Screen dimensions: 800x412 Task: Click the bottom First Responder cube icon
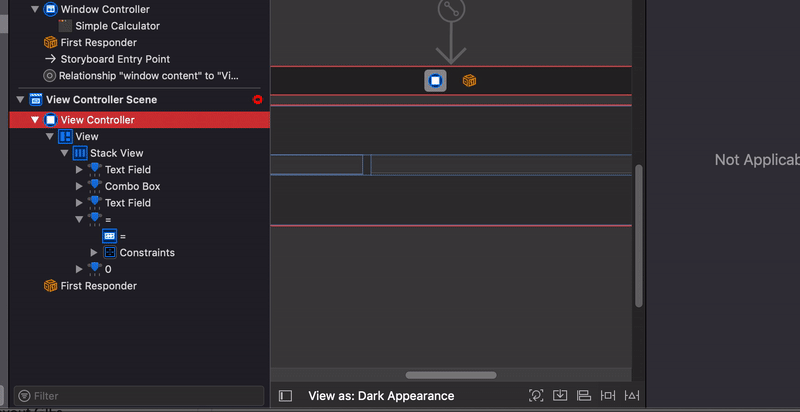tap(50, 286)
